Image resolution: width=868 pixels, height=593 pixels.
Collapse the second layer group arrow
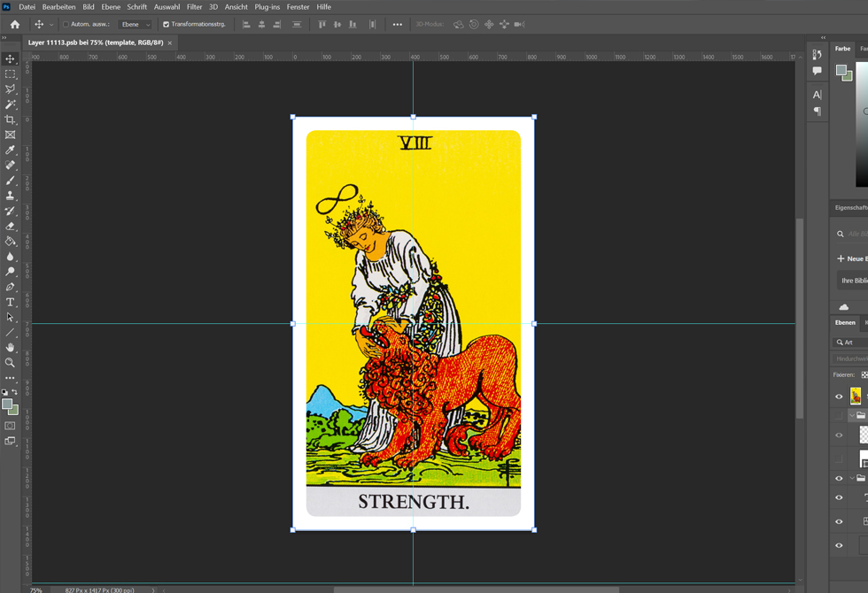point(852,478)
